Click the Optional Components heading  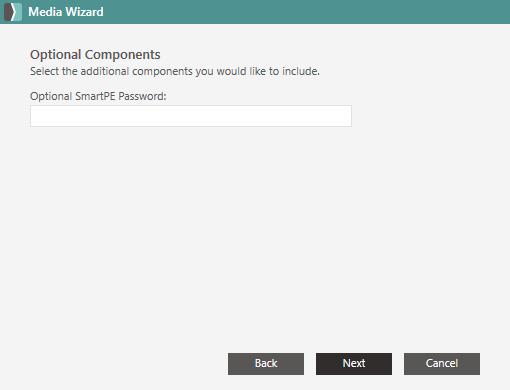click(95, 55)
